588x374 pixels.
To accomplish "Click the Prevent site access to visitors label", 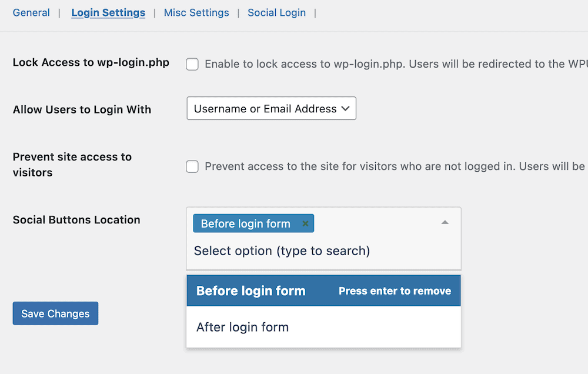I will (x=72, y=165).
